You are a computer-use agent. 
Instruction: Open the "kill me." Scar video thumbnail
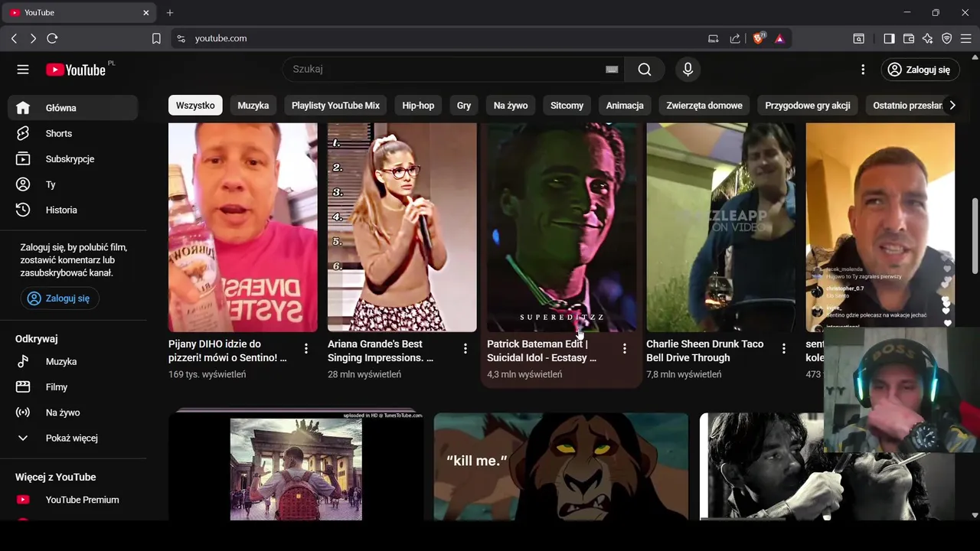tap(561, 467)
